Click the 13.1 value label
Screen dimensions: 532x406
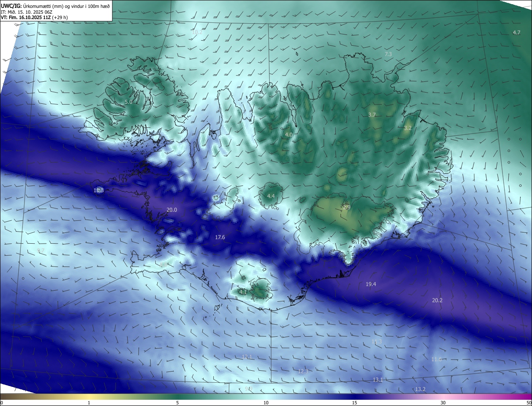pos(377,380)
